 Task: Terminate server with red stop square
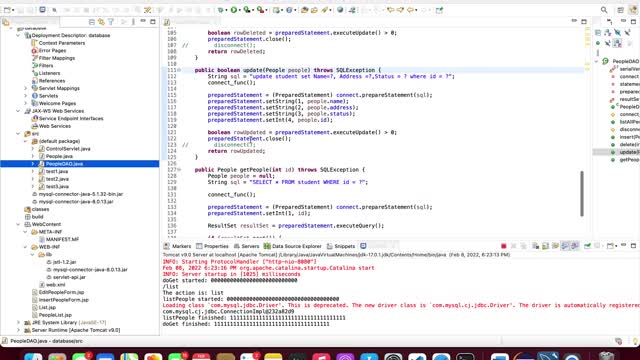504,246
